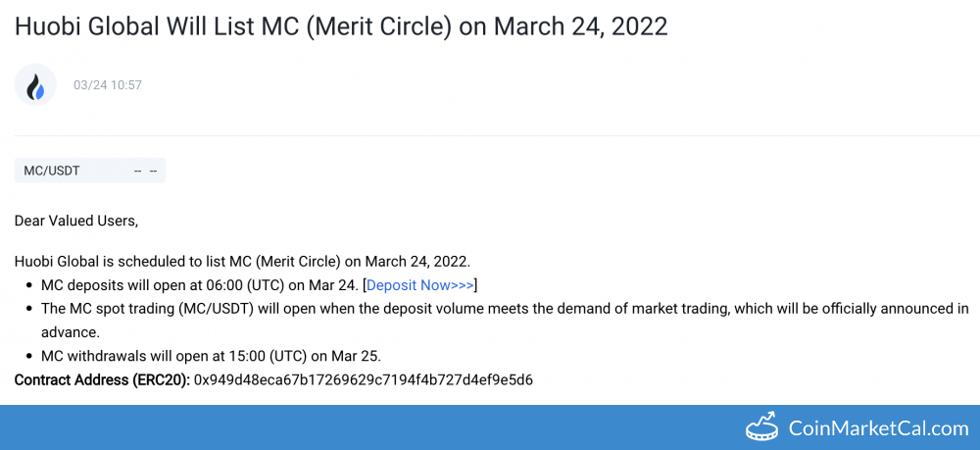Image resolution: width=980 pixels, height=450 pixels.
Task: Click the bullet dot before MC withdrawals
Action: coord(28,355)
